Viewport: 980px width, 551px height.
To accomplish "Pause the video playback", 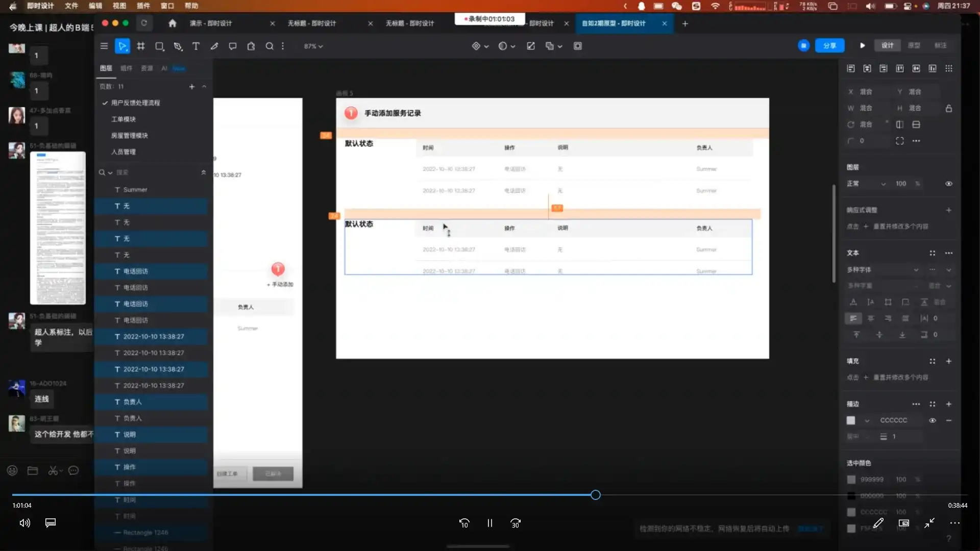I will point(489,523).
